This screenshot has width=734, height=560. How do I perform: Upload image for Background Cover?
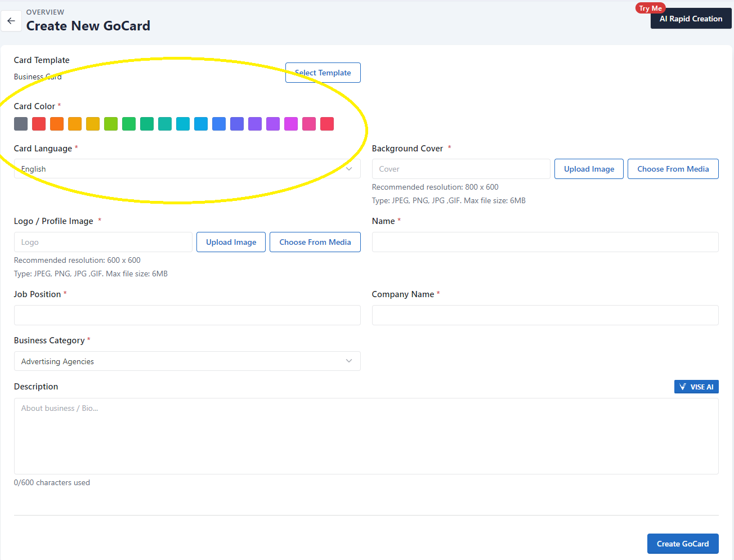coord(589,169)
